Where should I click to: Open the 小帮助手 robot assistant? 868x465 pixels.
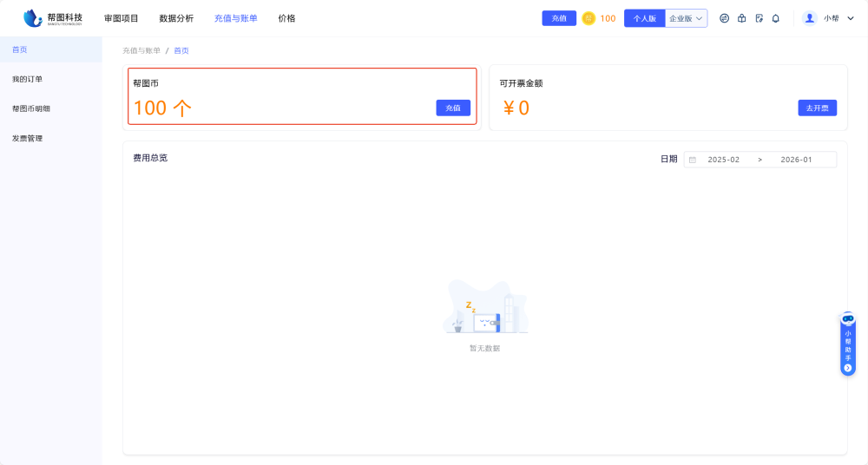pos(848,344)
